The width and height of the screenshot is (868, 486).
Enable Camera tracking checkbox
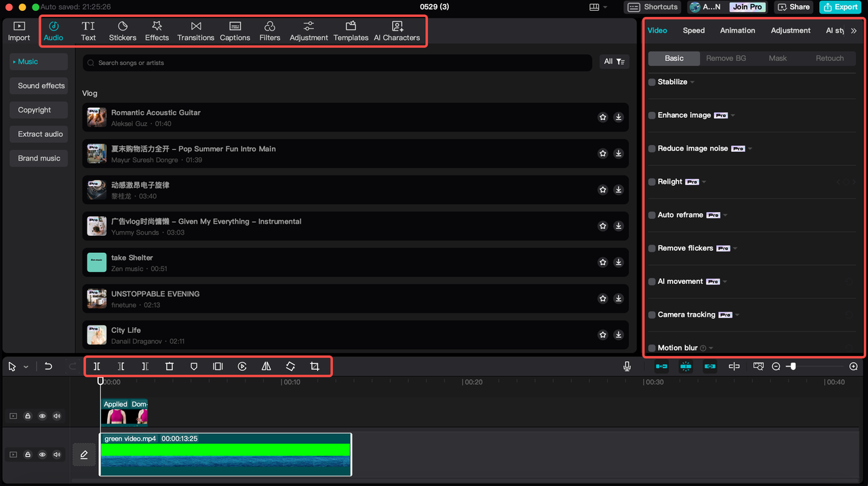tap(652, 315)
